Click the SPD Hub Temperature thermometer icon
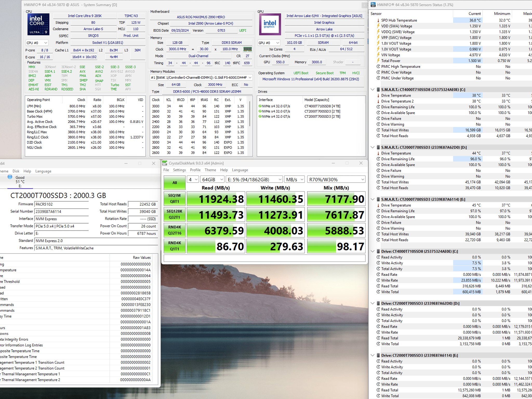The width and height of the screenshot is (532, 399). tap(378, 20)
